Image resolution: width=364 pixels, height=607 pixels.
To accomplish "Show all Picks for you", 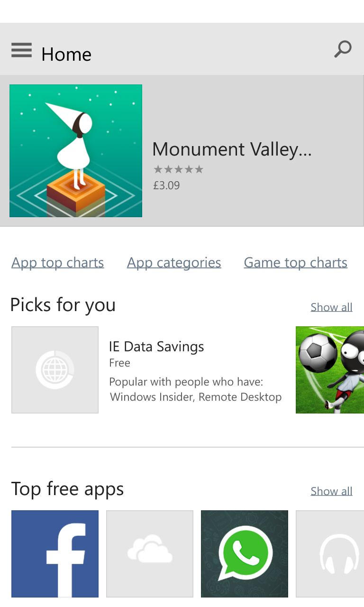I will coord(331,307).
